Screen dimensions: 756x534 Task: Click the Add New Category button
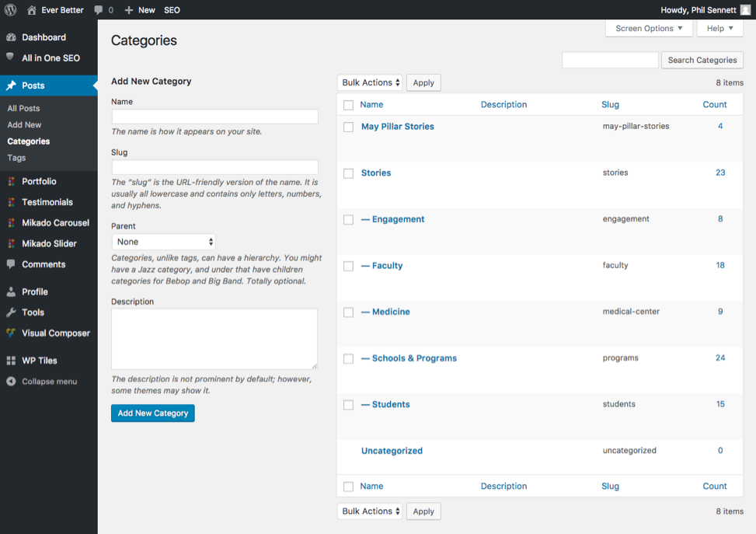[x=153, y=413]
